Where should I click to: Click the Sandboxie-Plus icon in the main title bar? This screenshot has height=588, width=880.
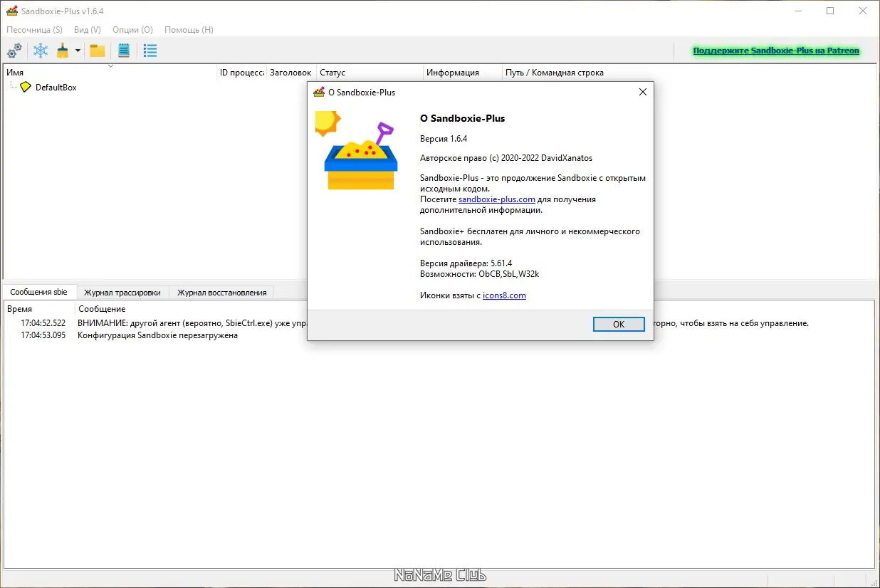click(11, 11)
